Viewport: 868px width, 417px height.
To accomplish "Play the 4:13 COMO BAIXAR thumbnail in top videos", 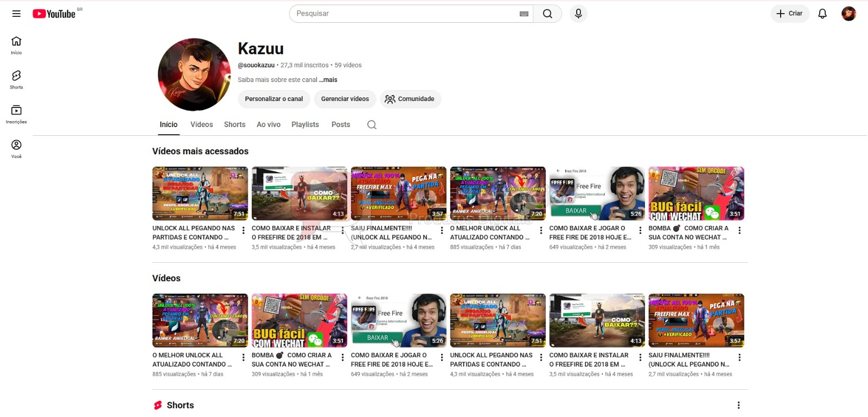I will [299, 193].
